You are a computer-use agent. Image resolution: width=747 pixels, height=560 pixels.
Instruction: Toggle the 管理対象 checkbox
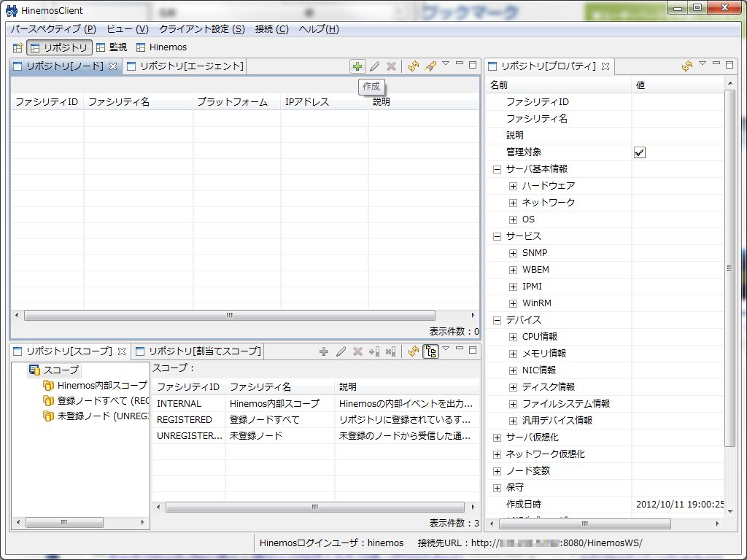(x=640, y=152)
